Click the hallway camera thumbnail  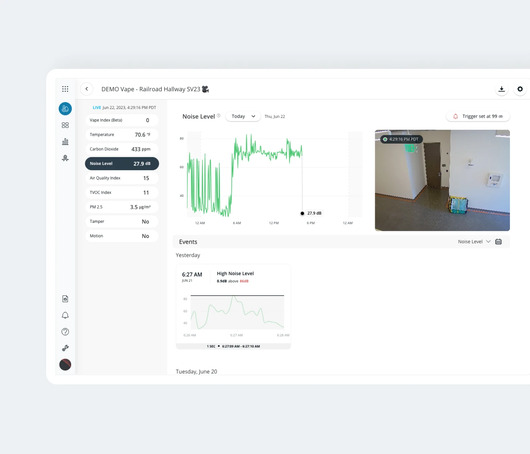442,180
